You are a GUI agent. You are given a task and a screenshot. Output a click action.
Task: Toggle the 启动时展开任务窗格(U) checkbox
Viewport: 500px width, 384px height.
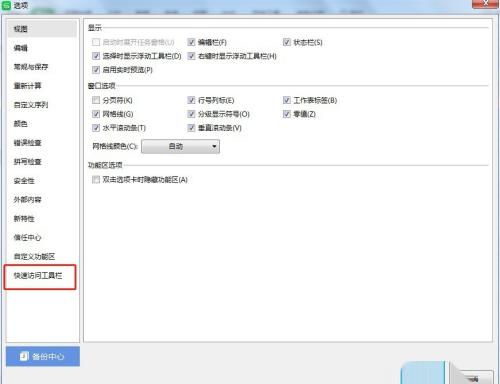click(x=96, y=42)
